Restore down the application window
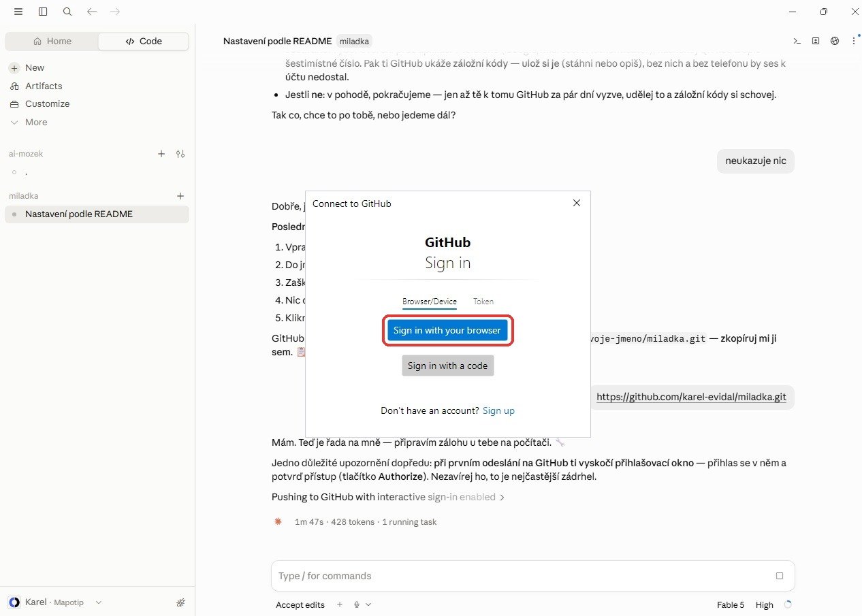Viewport: 862px width, 616px height. pyautogui.click(x=824, y=12)
